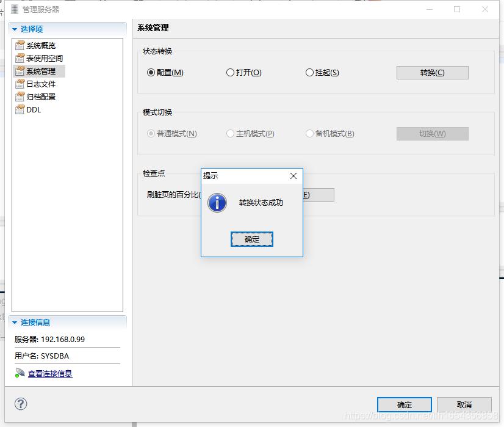504x427 pixels.
Task: Select the 普通模式(N) radio button
Action: pyautogui.click(x=151, y=134)
